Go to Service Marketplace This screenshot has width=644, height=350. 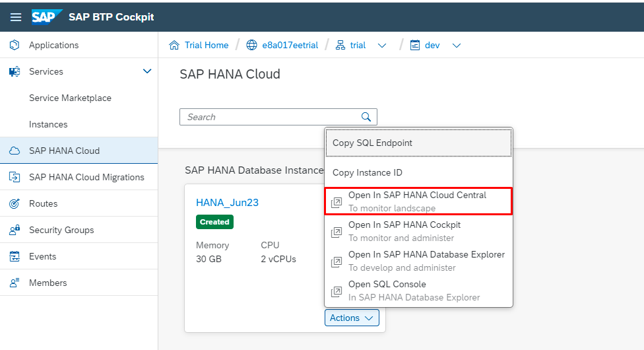[x=70, y=98]
